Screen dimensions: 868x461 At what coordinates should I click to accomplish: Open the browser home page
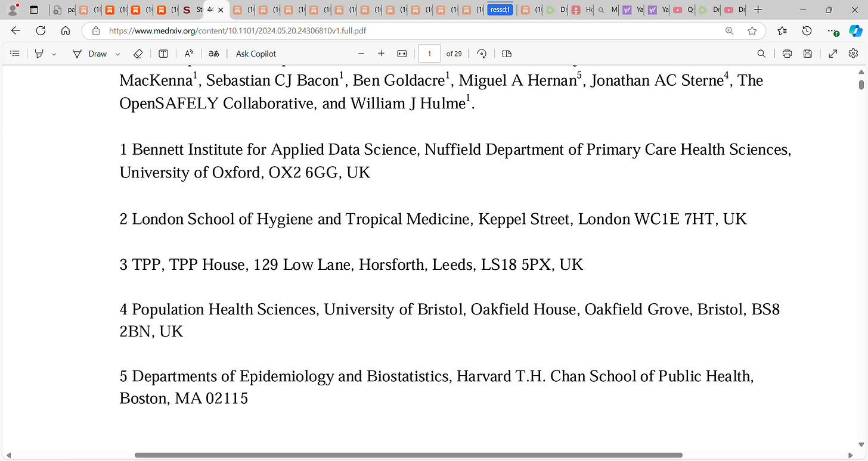pos(66,31)
